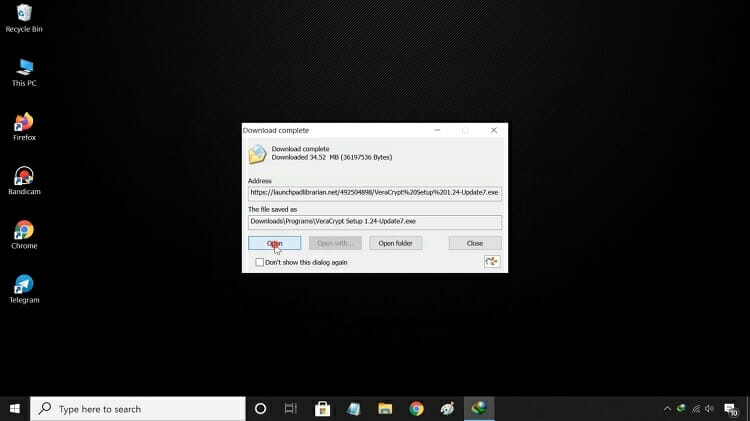Open File Explorer from taskbar

point(385,409)
